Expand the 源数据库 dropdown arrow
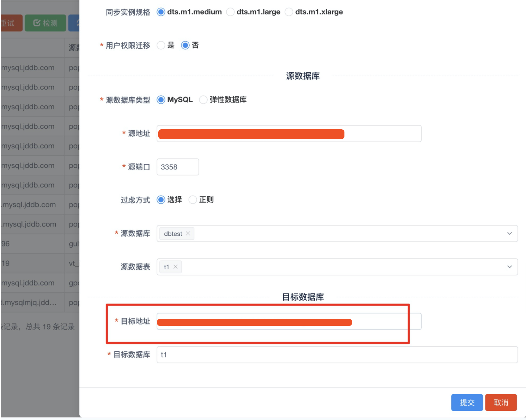526x420 pixels. (x=509, y=234)
